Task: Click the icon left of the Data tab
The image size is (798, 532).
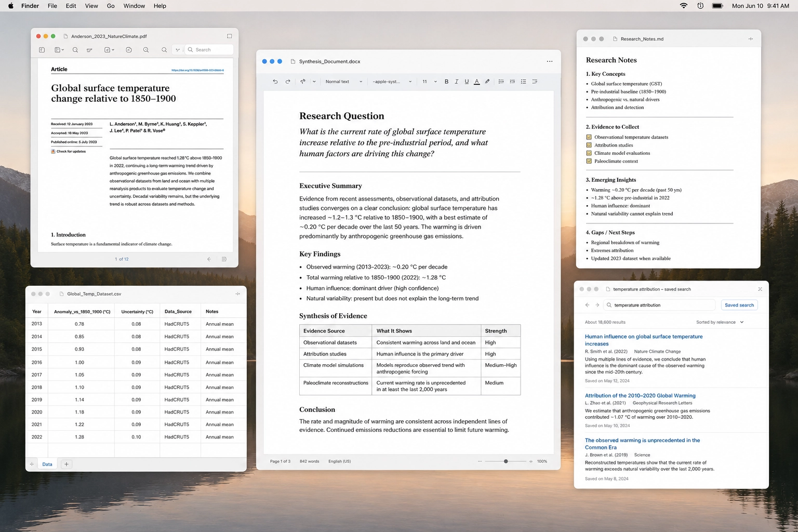Action: (x=32, y=464)
